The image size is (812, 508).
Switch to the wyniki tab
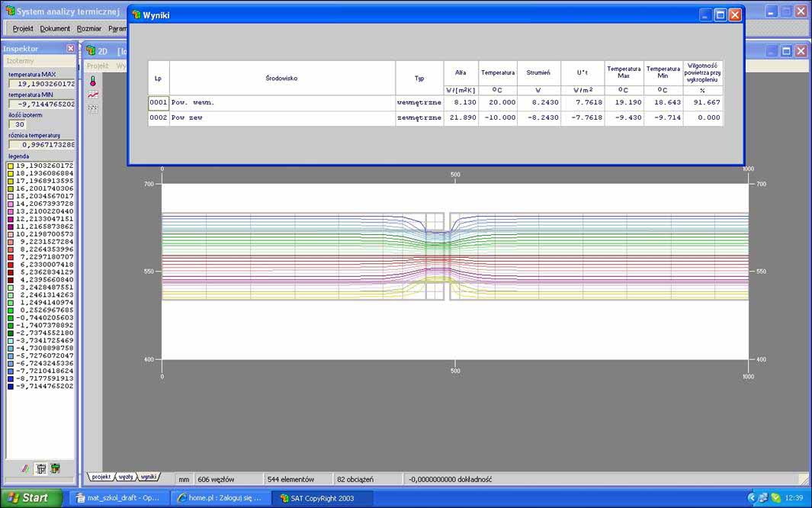click(149, 477)
